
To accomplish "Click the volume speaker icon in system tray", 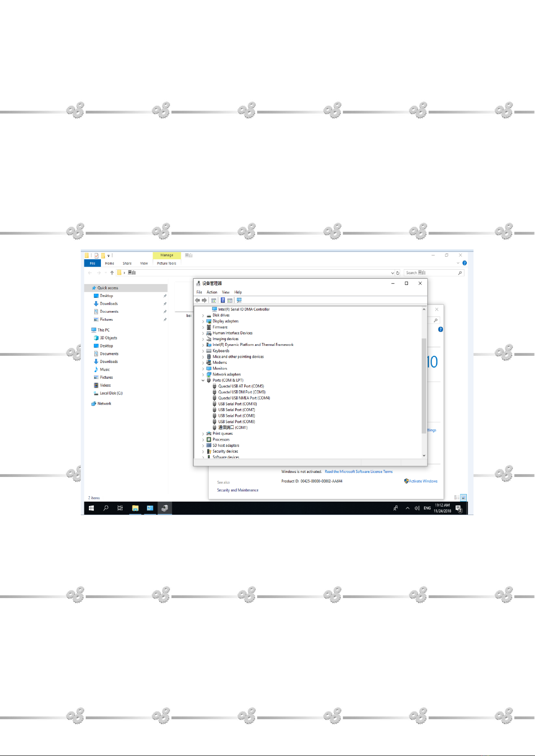I will point(417,508).
